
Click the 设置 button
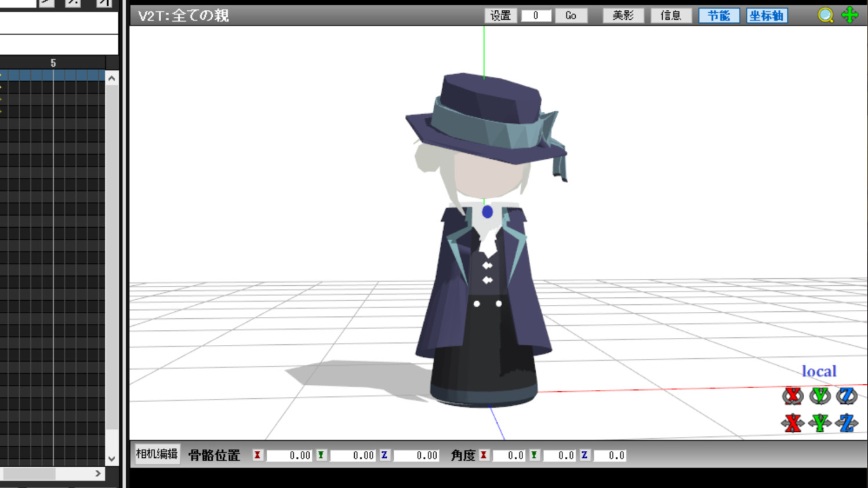coord(500,16)
